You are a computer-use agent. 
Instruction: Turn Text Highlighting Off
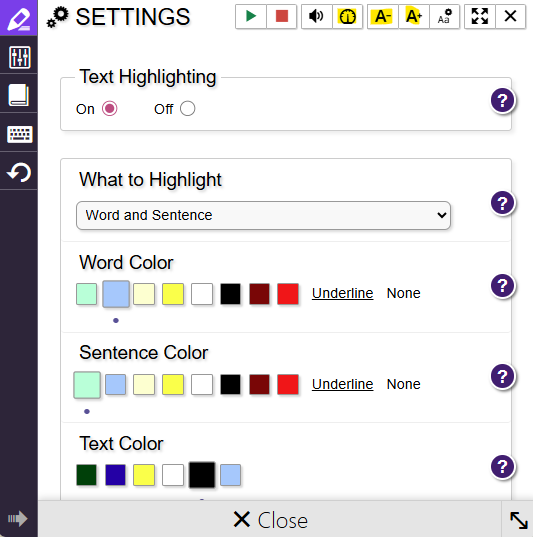pos(187,109)
